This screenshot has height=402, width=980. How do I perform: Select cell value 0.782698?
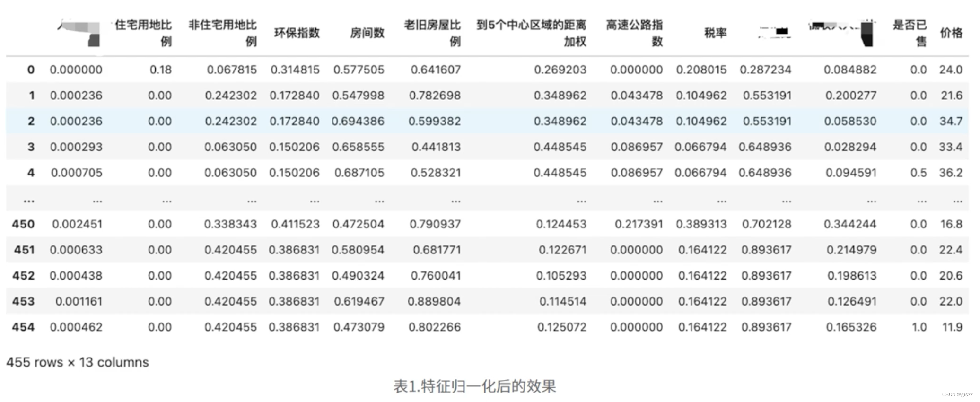tap(435, 96)
